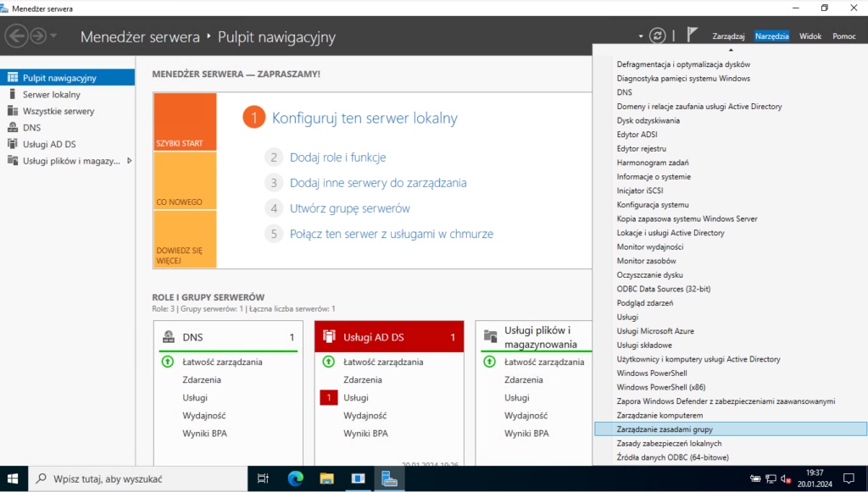Open Wydajność in the Usługi AD DS tile
This screenshot has width=868, height=492.
[364, 416]
